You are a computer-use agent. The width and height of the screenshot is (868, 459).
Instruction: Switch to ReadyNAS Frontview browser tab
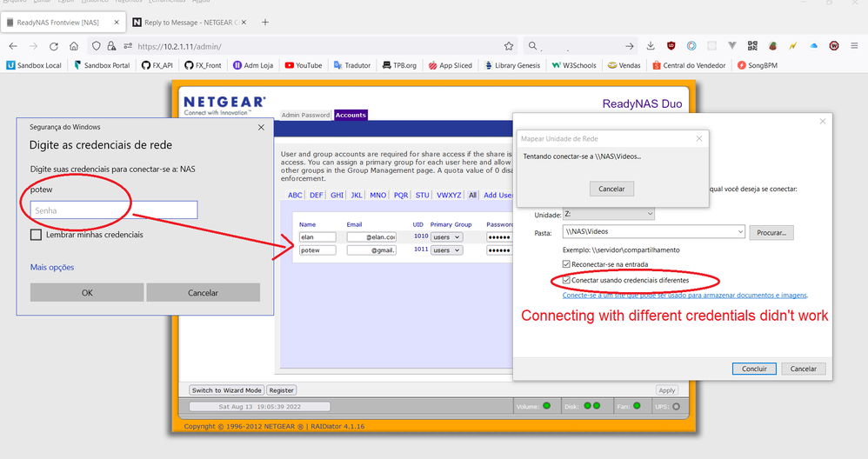pyautogui.click(x=62, y=22)
